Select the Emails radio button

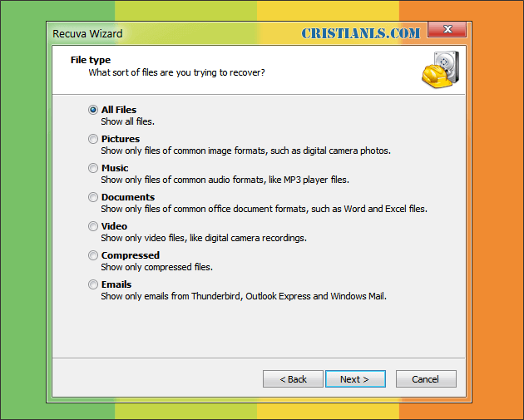tap(93, 284)
